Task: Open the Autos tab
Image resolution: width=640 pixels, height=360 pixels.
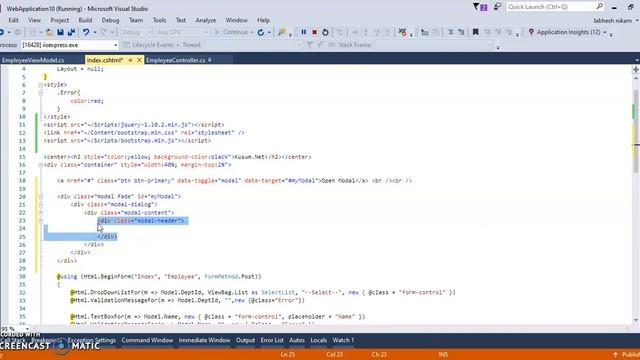Action: (x=297, y=340)
